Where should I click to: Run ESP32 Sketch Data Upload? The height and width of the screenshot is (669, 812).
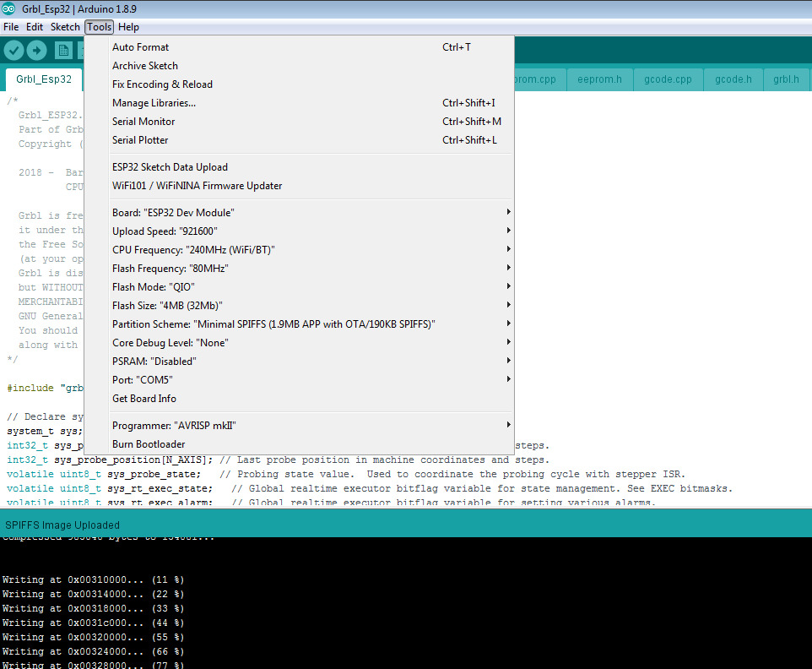300,167
